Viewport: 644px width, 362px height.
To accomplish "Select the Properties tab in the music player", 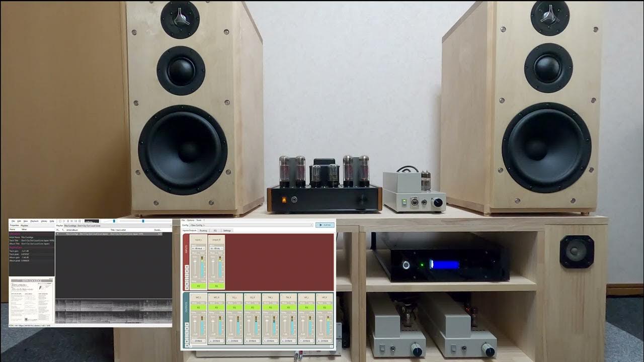I will [14, 225].
